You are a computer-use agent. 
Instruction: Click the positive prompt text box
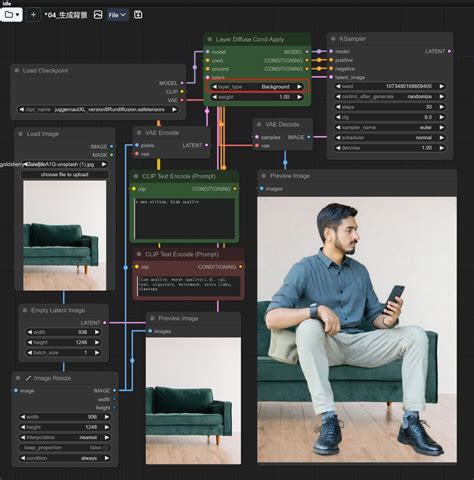pos(185,219)
